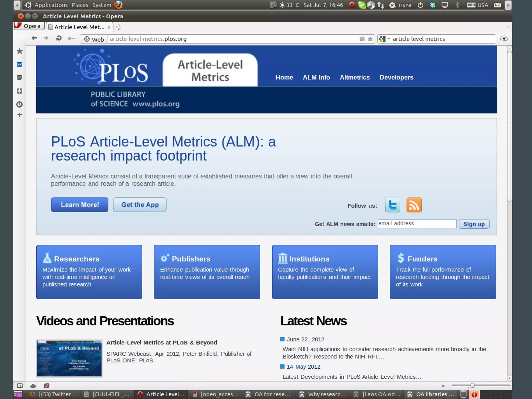Click the email address input field
Viewport: 532px width, 399px height.
[x=417, y=224]
